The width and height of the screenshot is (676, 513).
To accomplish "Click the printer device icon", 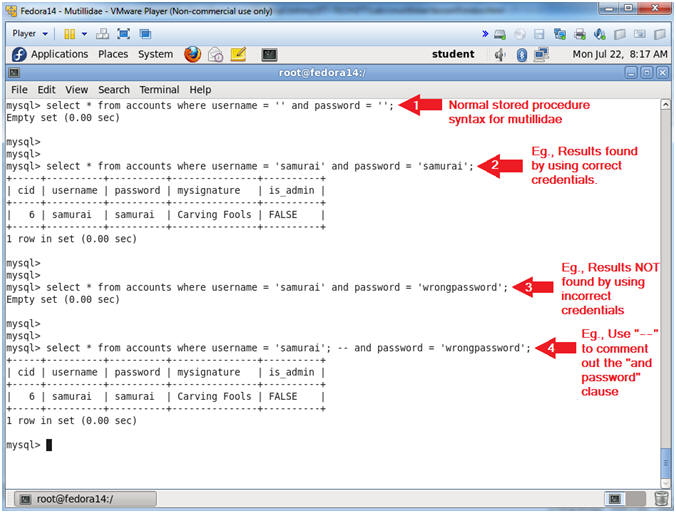I will click(x=580, y=34).
